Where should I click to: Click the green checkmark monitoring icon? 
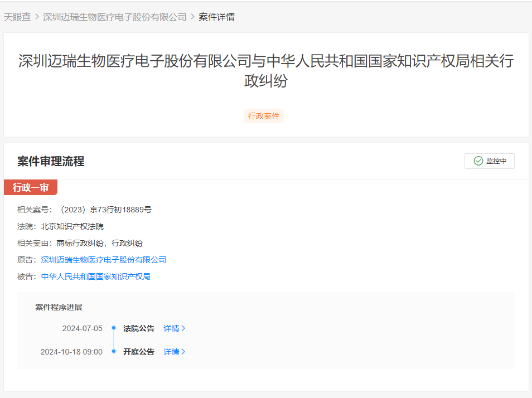tap(478, 161)
